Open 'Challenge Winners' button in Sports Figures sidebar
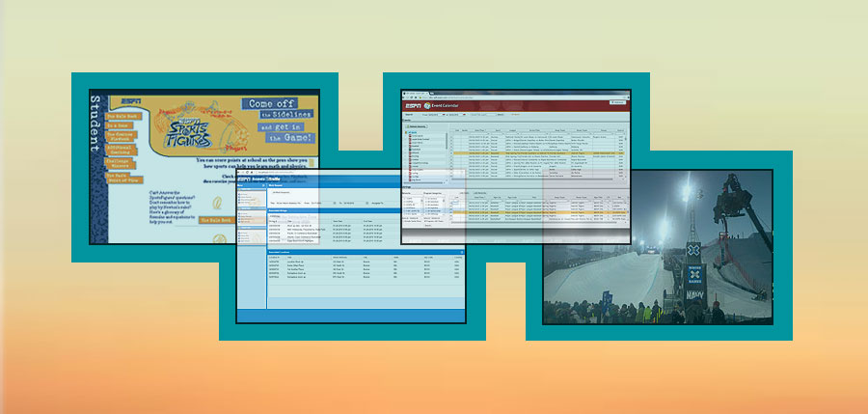Viewport: 868px width, 414px height. click(x=121, y=163)
